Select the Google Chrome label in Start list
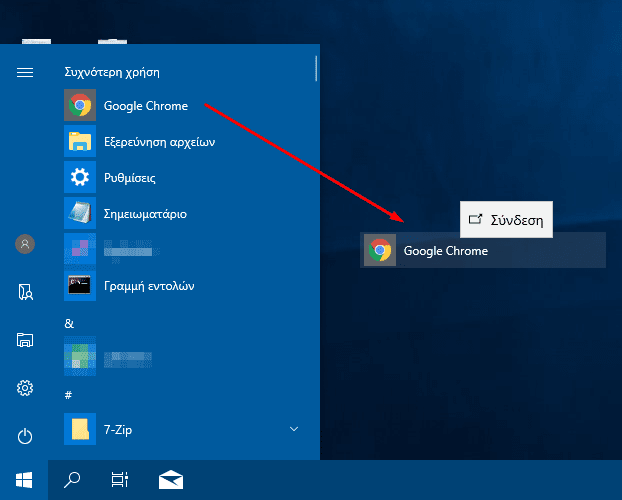The height and width of the screenshot is (500, 622). click(x=146, y=106)
